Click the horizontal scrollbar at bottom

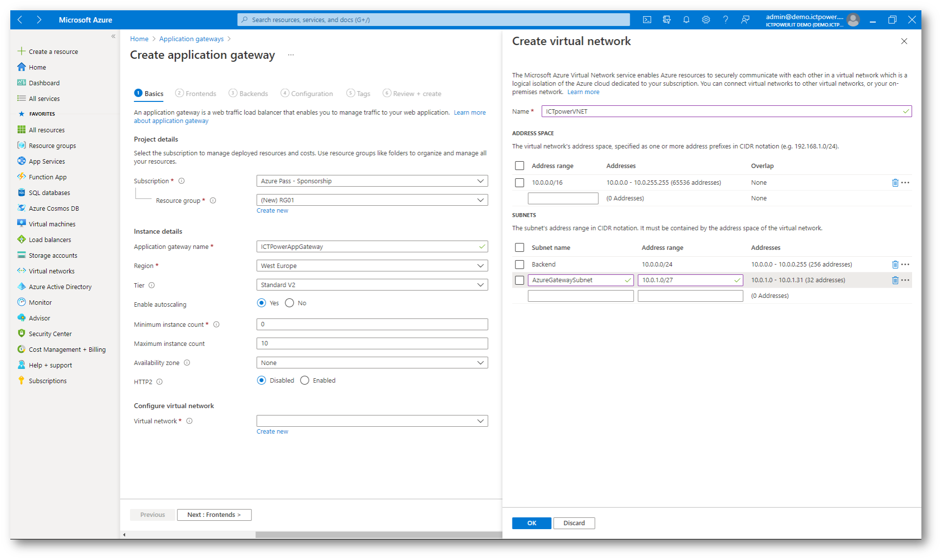coord(379,535)
